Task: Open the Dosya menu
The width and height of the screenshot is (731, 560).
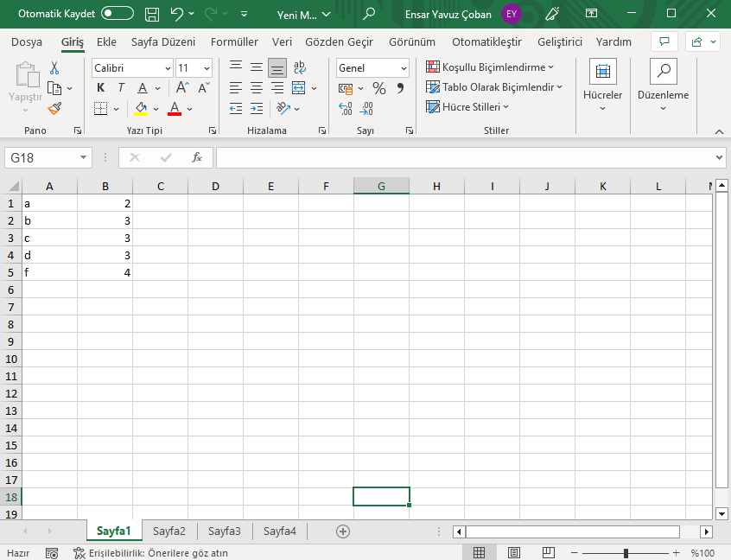Action: tap(27, 42)
